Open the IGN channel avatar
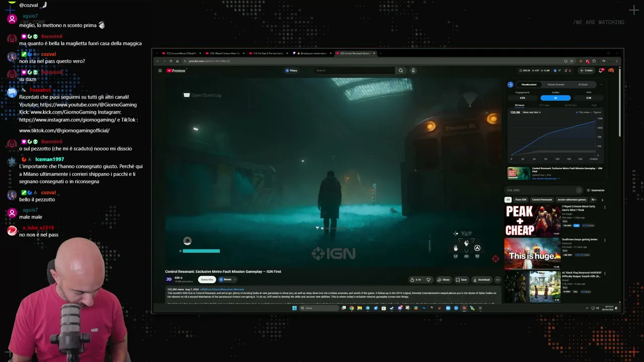 pyautogui.click(x=169, y=279)
